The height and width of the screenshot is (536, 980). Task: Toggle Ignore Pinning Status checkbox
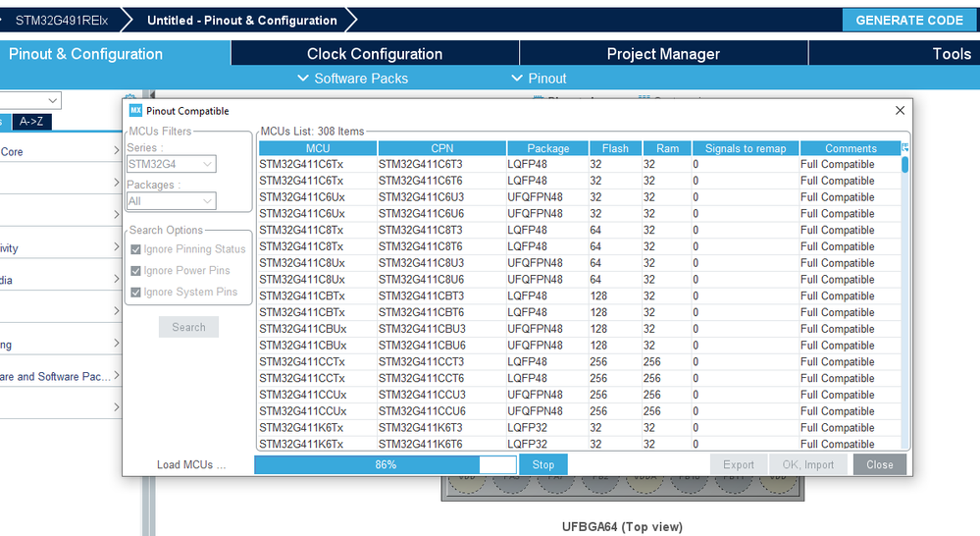(x=135, y=249)
